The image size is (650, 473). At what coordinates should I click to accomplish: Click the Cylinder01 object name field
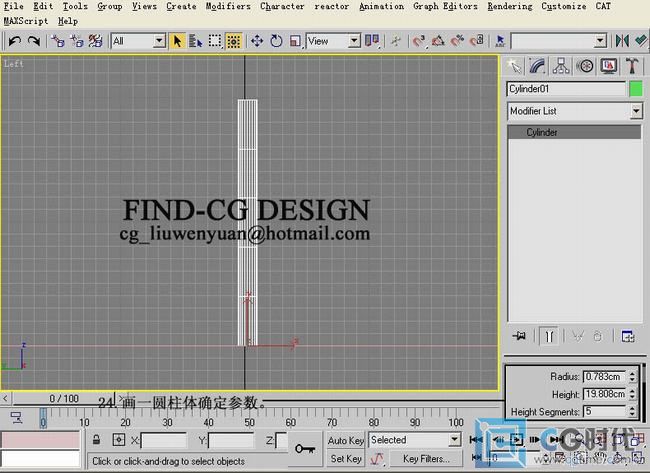point(566,89)
